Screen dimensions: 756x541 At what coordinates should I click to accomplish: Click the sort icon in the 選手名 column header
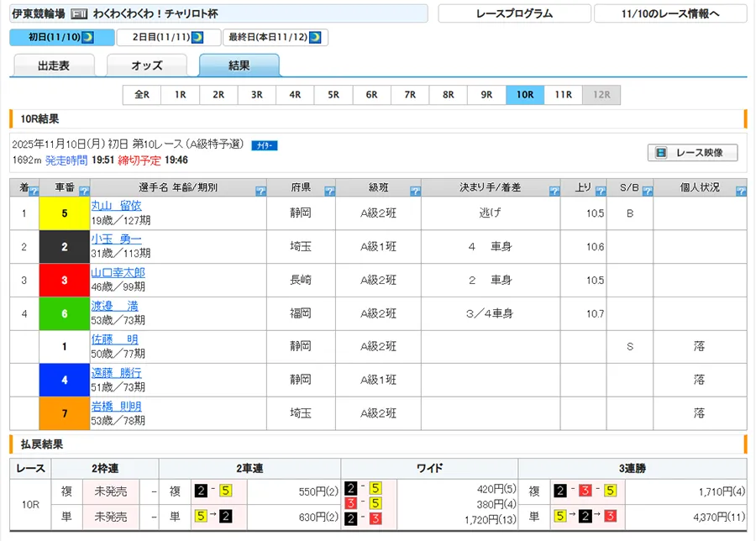260,191
